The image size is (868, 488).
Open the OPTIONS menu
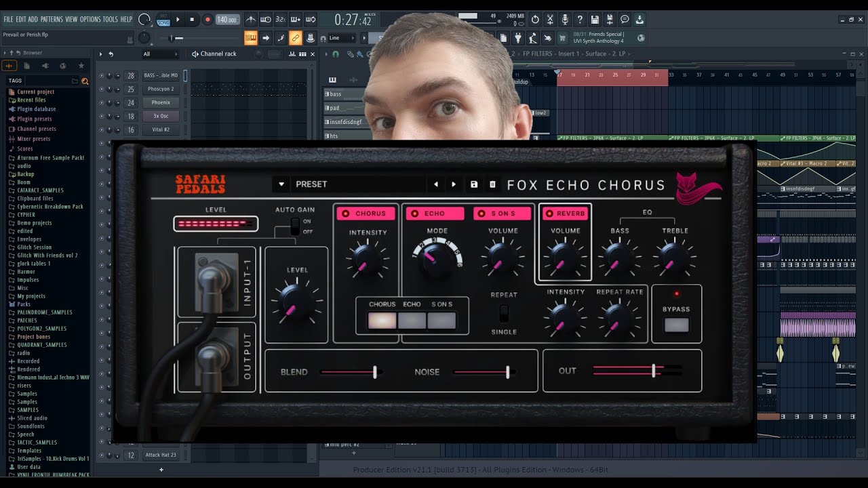tap(90, 19)
